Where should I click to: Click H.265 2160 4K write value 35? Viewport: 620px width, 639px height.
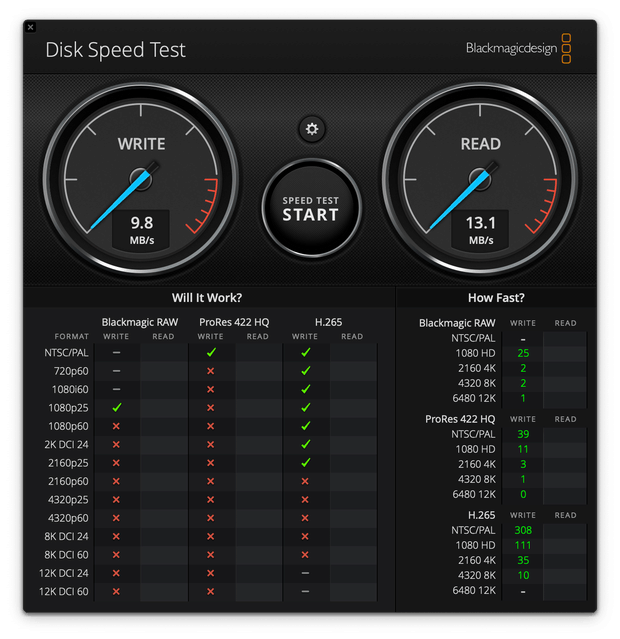click(523, 560)
